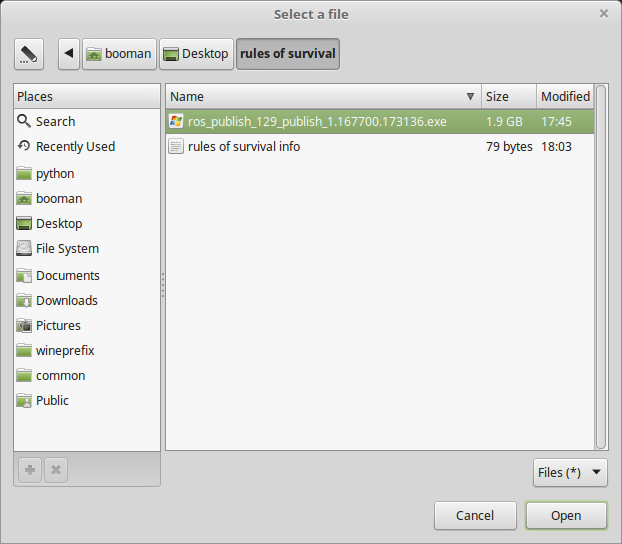Open the Documents bookmark
The image size is (622, 544).
click(x=87, y=275)
